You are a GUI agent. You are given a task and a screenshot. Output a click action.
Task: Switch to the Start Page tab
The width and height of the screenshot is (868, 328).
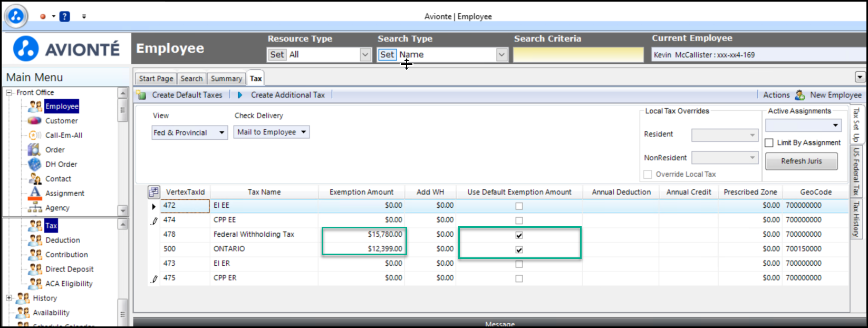tap(156, 79)
